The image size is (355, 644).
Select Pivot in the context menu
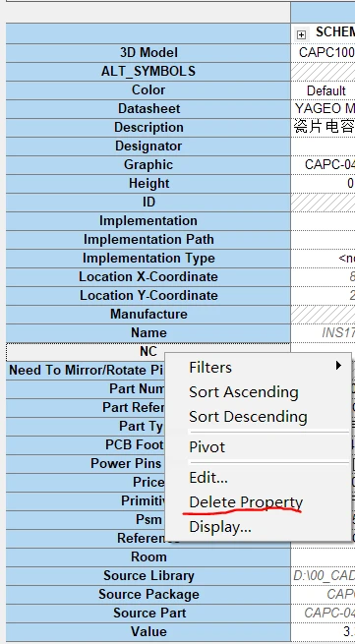coord(207,446)
